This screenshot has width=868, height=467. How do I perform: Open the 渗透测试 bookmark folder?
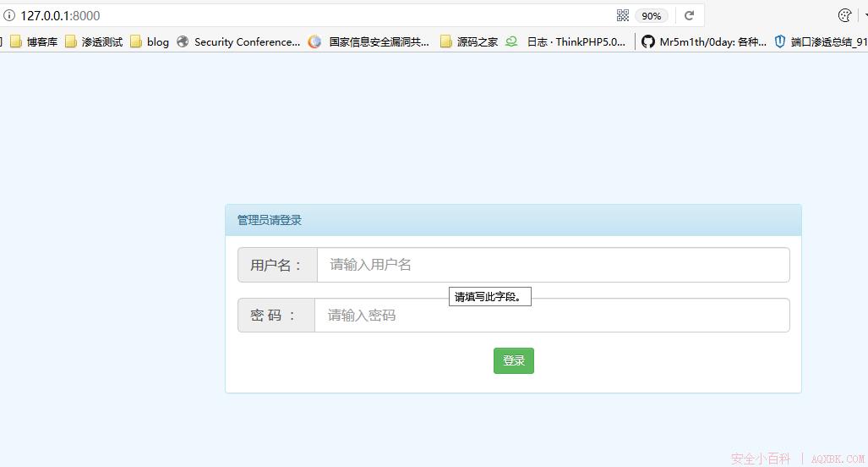click(x=94, y=41)
